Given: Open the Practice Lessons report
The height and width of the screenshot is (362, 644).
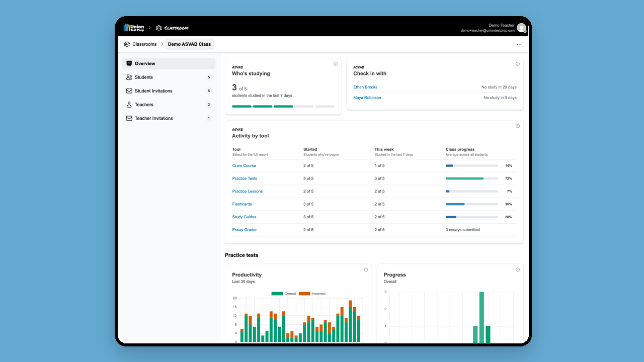Looking at the screenshot, I should point(248,192).
